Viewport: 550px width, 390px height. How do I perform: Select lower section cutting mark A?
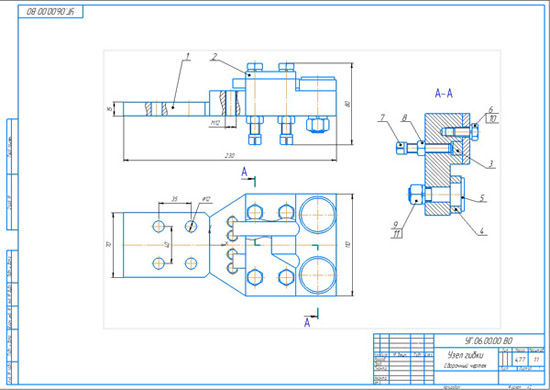(307, 322)
